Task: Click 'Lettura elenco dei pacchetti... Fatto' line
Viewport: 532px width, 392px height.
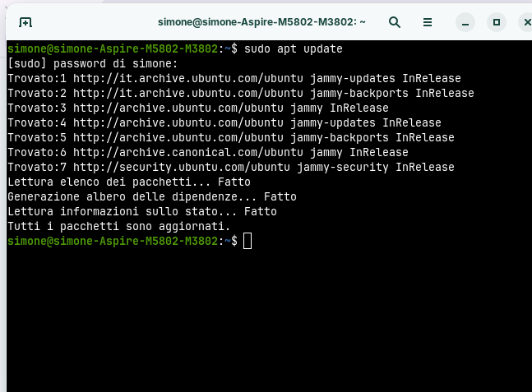Action: pyautogui.click(x=129, y=182)
